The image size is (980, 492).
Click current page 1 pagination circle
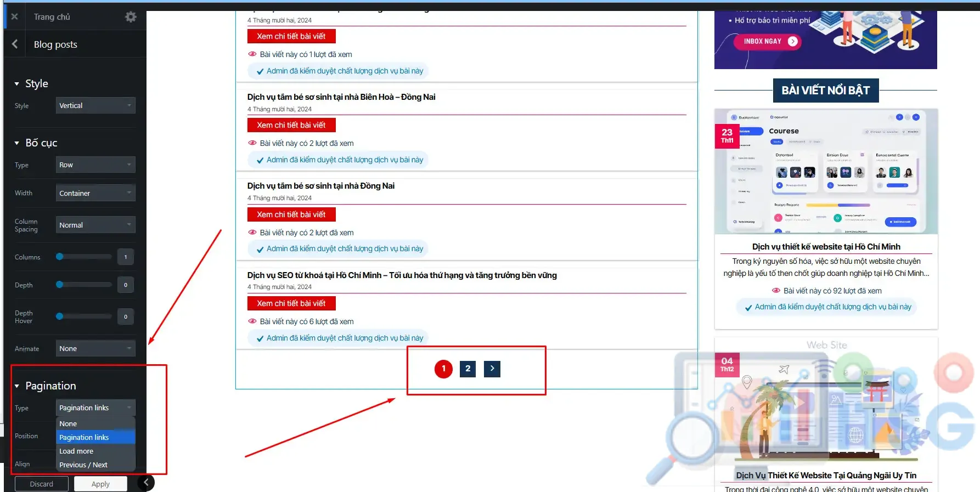tap(443, 369)
